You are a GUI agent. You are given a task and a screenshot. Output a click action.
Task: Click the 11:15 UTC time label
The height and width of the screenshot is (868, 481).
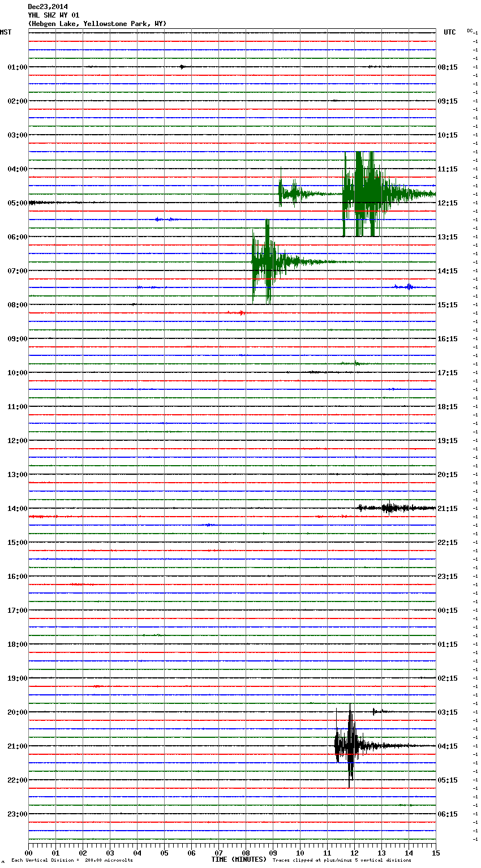(448, 169)
